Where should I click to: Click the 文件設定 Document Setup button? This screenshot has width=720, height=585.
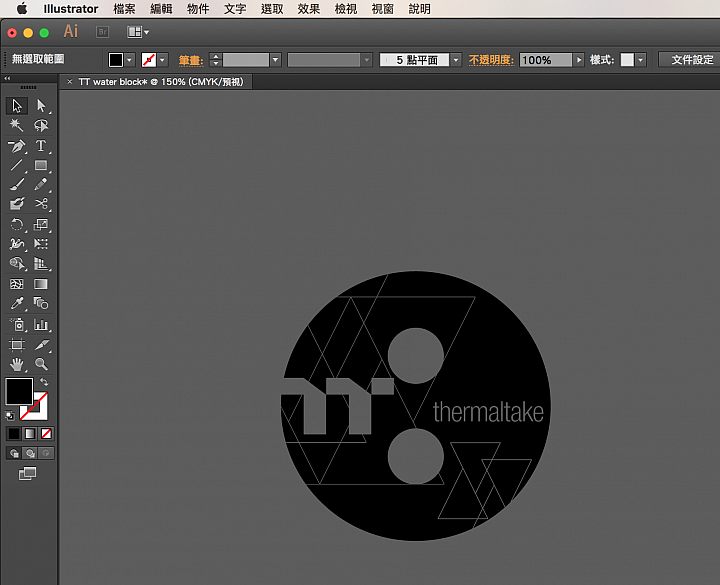coord(692,60)
